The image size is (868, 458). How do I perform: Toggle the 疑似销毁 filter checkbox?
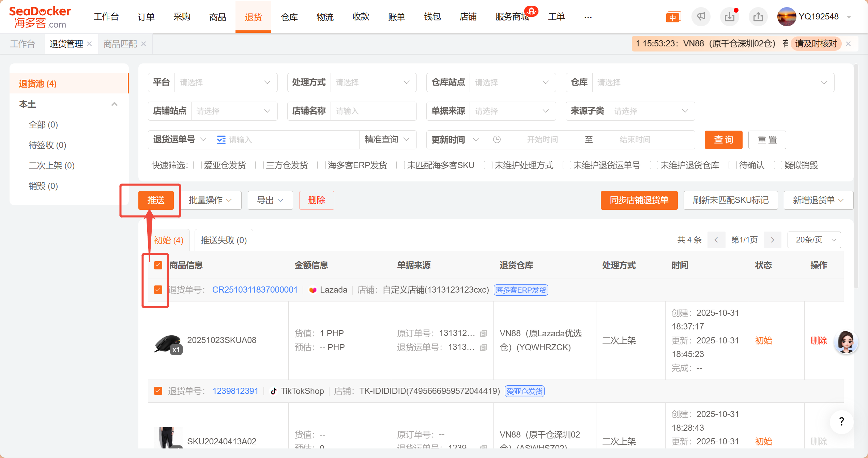click(778, 165)
